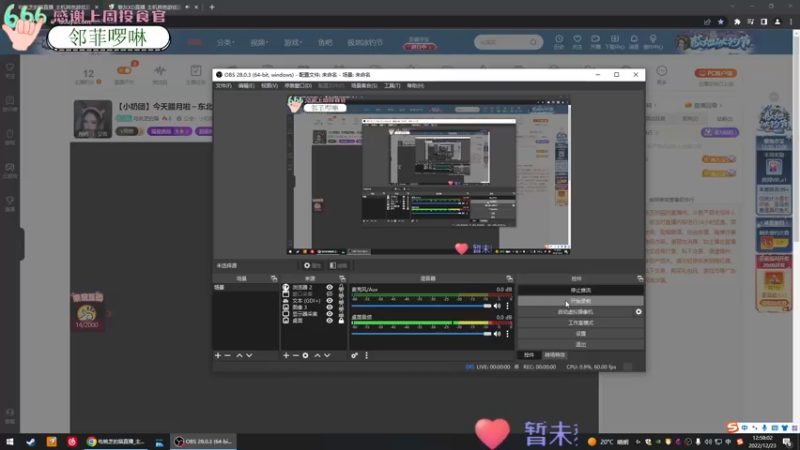Click the 工作室模式 button
Screen dimensions: 800x450
[x=581, y=323]
